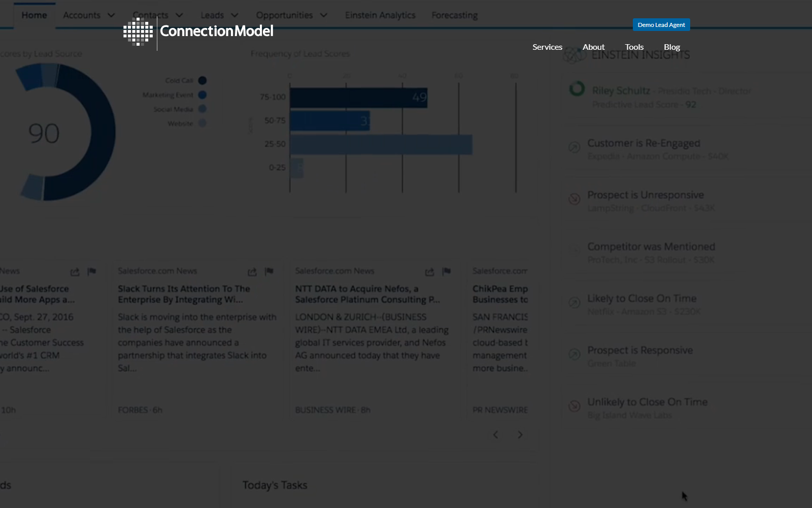
Task: Click the Likely to Close On Time icon
Action: click(574, 303)
